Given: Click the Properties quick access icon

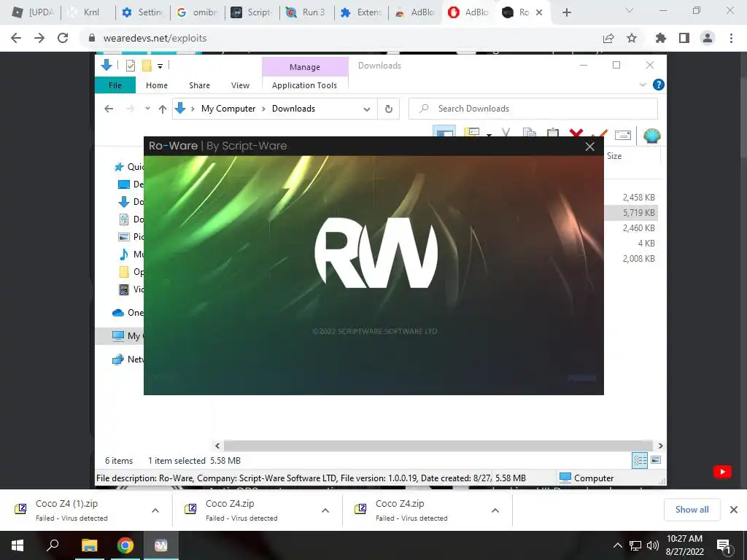Looking at the screenshot, I should point(131,66).
